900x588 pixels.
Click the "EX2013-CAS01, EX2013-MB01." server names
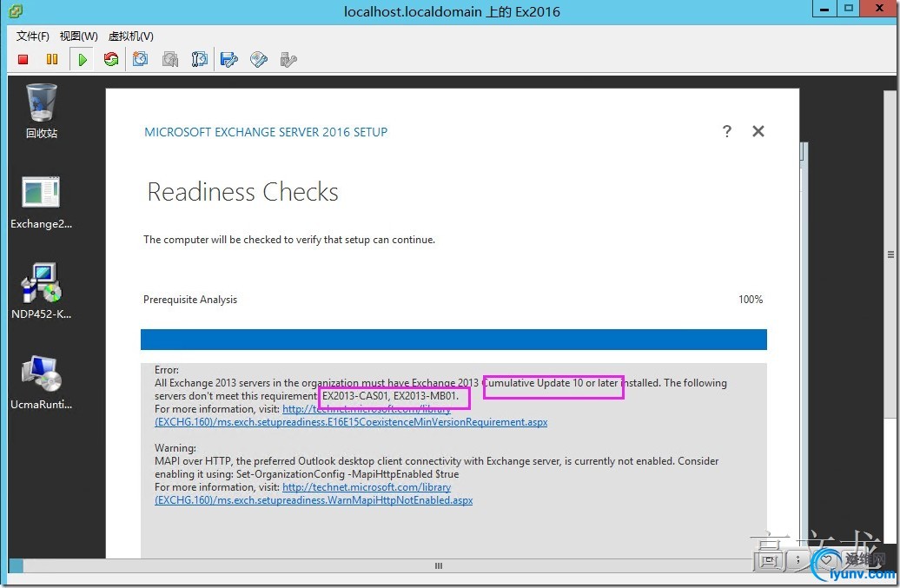[x=390, y=396]
